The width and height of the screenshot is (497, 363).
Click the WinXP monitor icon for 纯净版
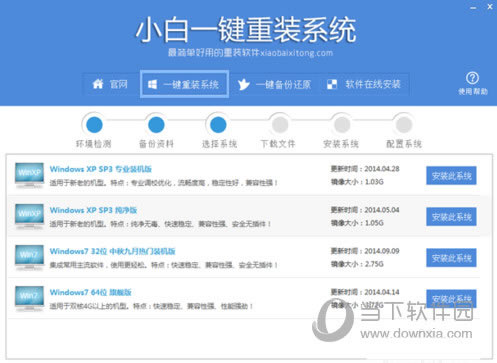pyautogui.click(x=29, y=216)
